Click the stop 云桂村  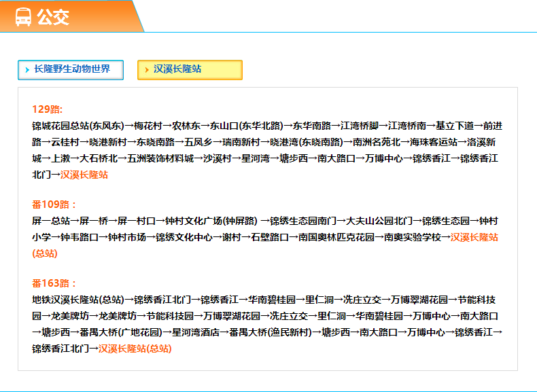(65, 142)
